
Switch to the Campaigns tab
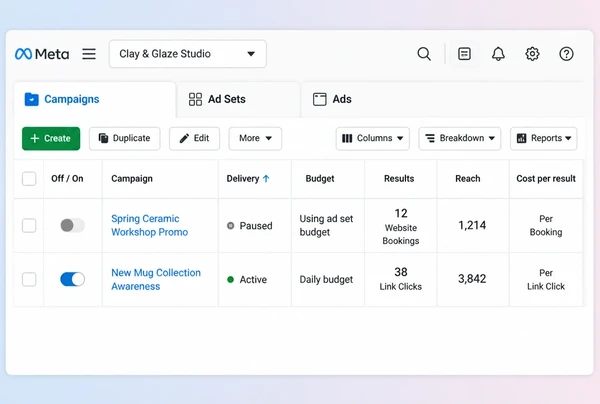tap(95, 99)
